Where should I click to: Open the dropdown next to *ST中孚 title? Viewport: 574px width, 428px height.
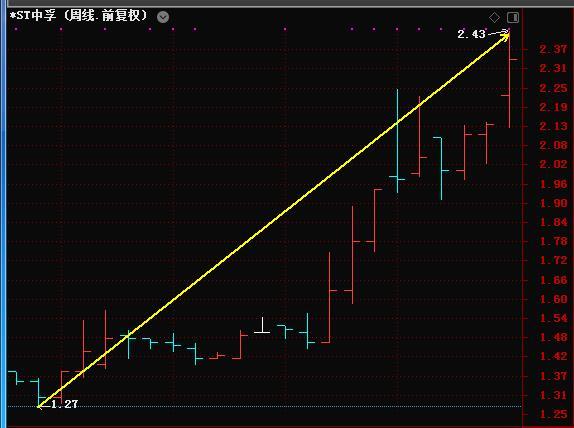click(x=163, y=17)
